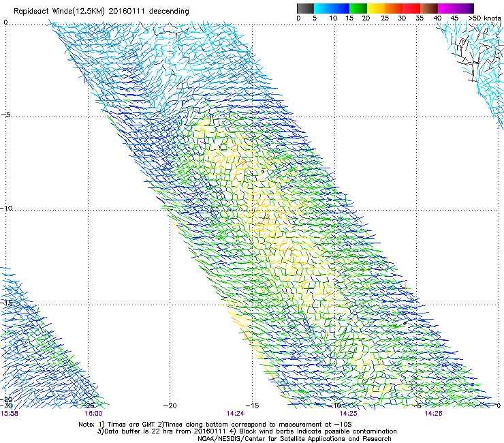This screenshot has width=504, height=443.
Task: Pick the orange 25-30 knots legend swatch
Action: coord(394,8)
